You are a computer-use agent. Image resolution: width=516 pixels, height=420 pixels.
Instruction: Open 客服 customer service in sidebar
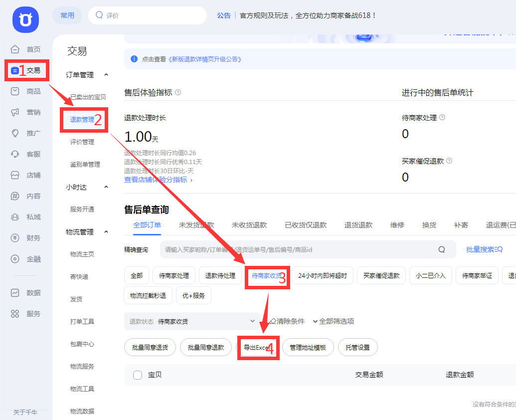[26, 154]
